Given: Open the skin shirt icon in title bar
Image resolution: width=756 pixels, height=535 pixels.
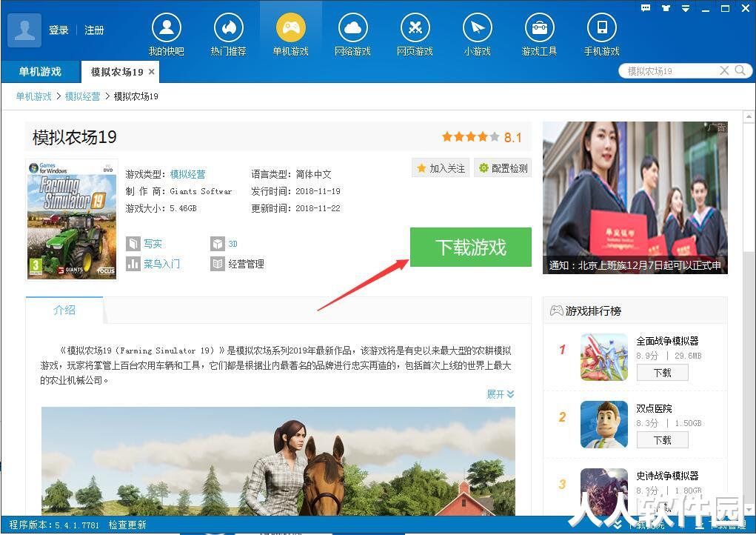Looking at the screenshot, I should (x=666, y=7).
